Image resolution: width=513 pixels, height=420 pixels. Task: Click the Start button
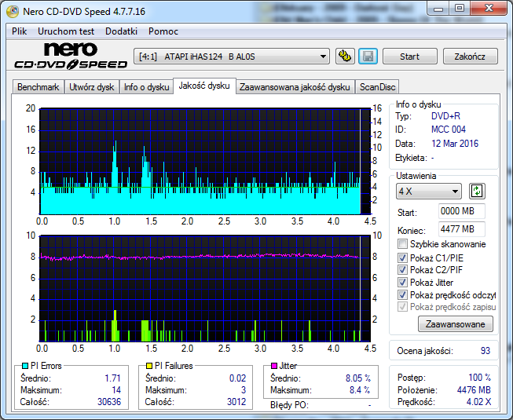point(409,57)
